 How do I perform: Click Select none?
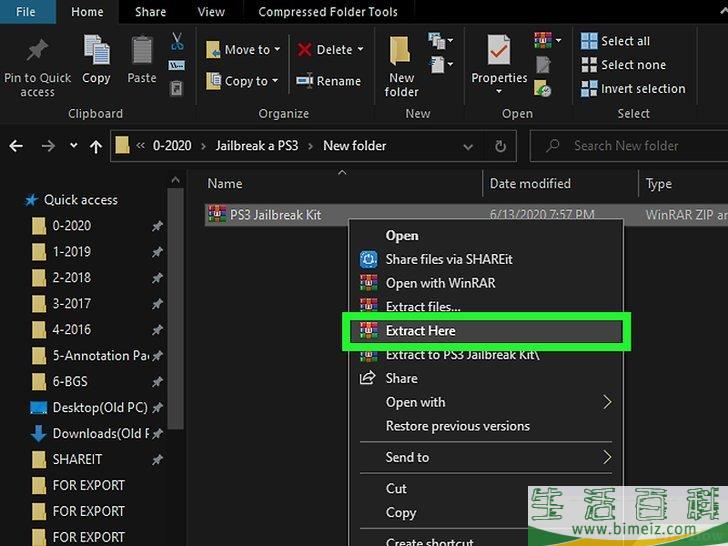tap(624, 65)
